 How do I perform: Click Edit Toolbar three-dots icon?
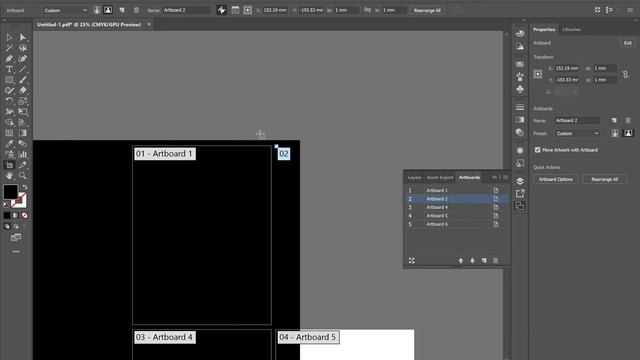pos(16,252)
